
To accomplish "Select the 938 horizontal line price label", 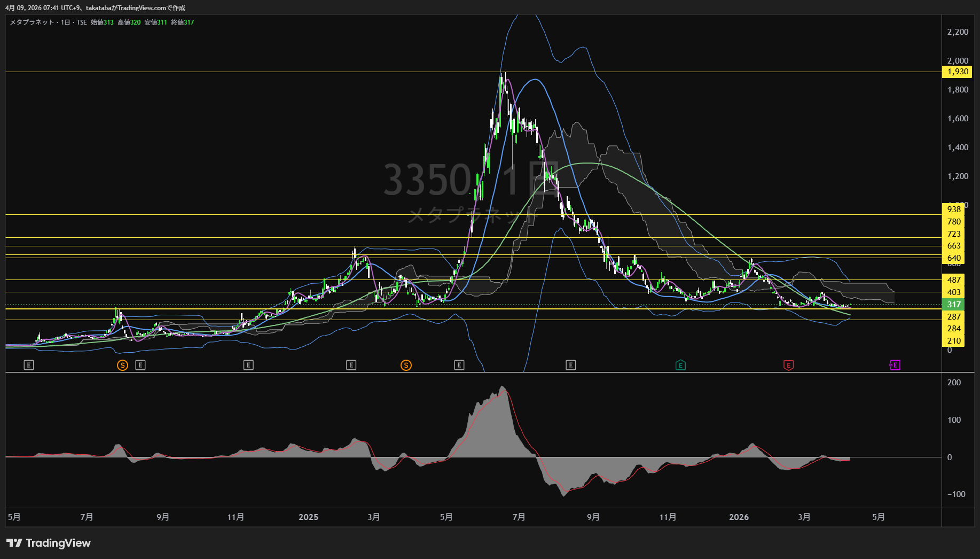I will [954, 209].
